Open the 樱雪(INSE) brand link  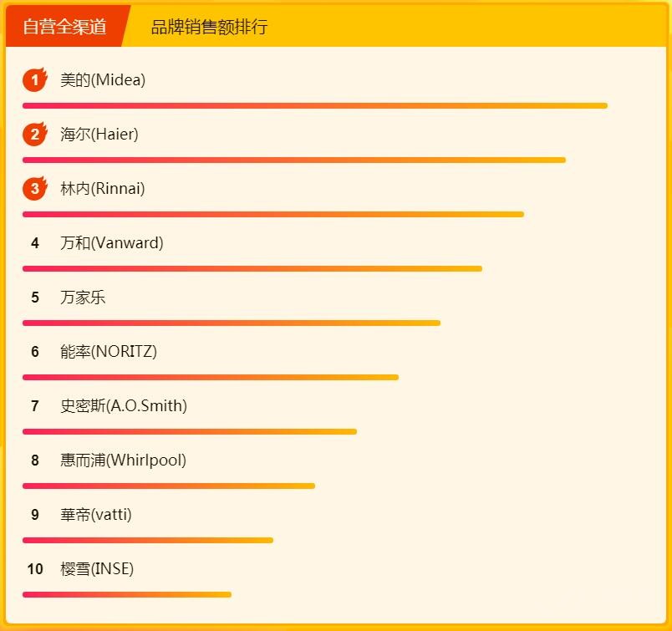(97, 569)
